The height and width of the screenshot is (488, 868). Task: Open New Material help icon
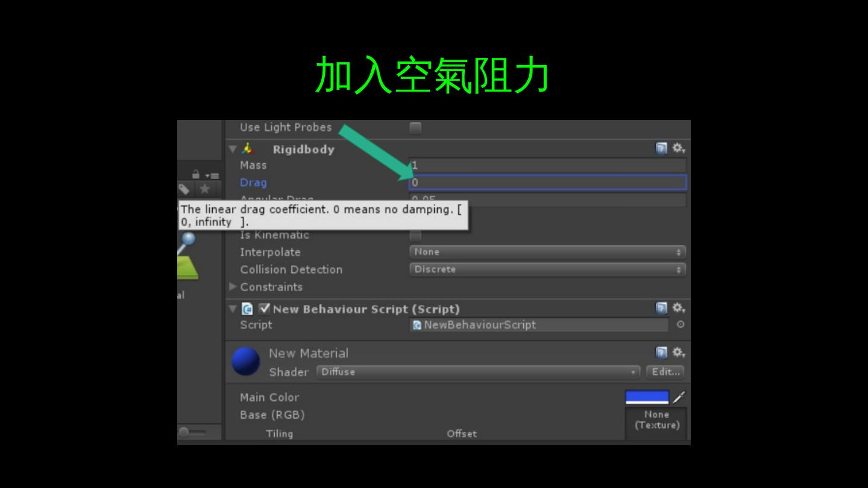coord(661,352)
